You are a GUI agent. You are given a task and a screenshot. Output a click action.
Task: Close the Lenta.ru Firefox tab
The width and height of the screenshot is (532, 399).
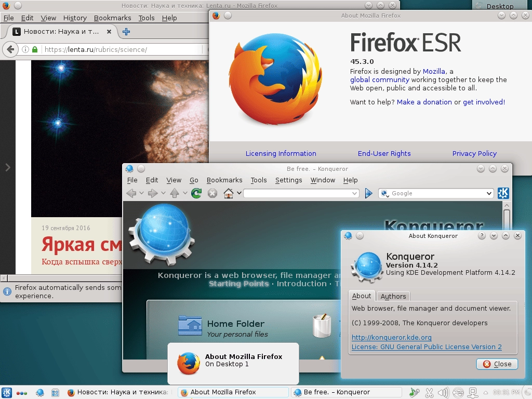[x=109, y=32]
